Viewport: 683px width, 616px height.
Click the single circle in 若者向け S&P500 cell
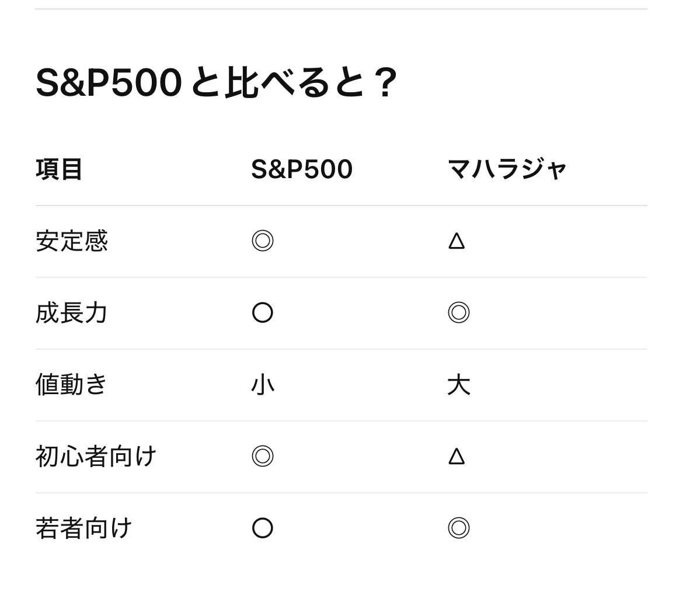point(263,528)
